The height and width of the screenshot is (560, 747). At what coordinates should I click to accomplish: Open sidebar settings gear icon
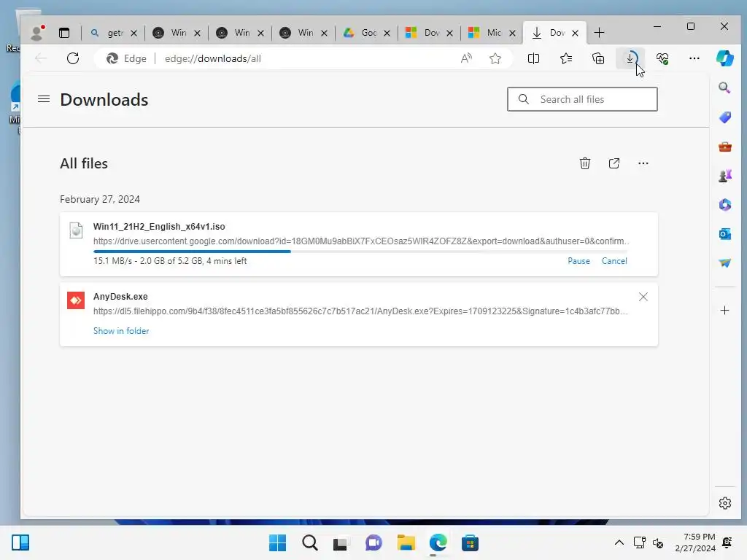tap(724, 503)
